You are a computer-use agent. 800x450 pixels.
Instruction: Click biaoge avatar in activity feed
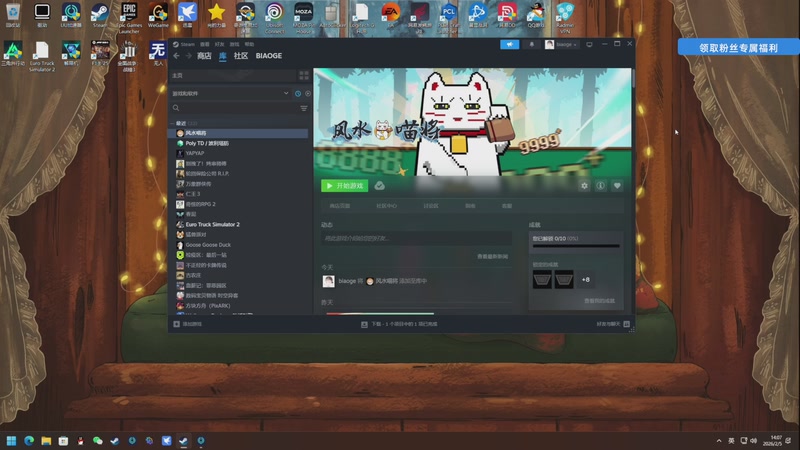click(329, 281)
